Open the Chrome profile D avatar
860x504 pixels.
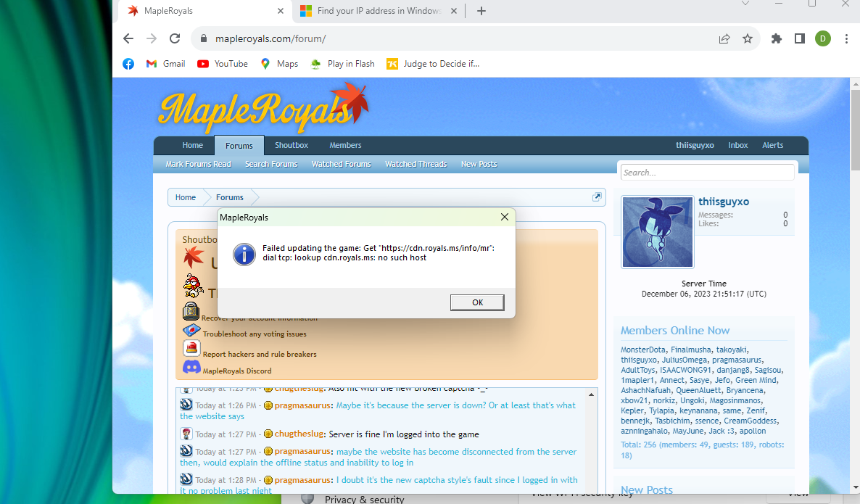(823, 38)
